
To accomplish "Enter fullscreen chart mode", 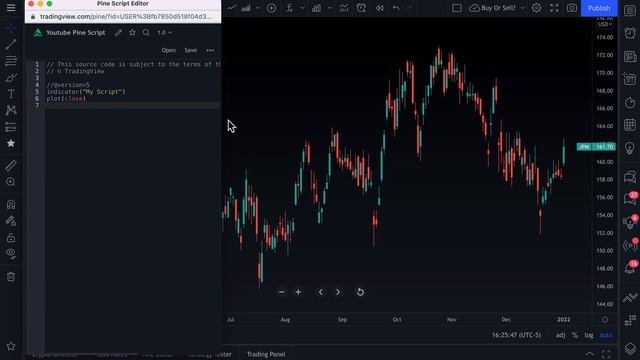I will click(x=554, y=8).
